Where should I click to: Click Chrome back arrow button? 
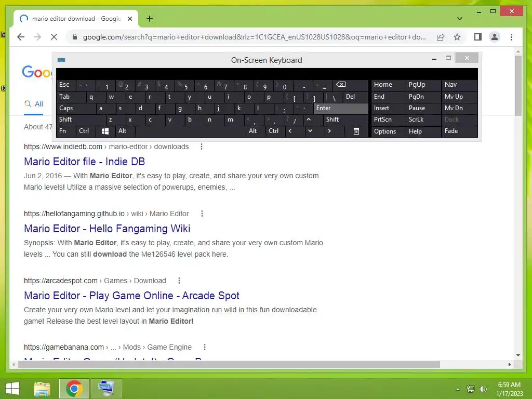(21, 37)
